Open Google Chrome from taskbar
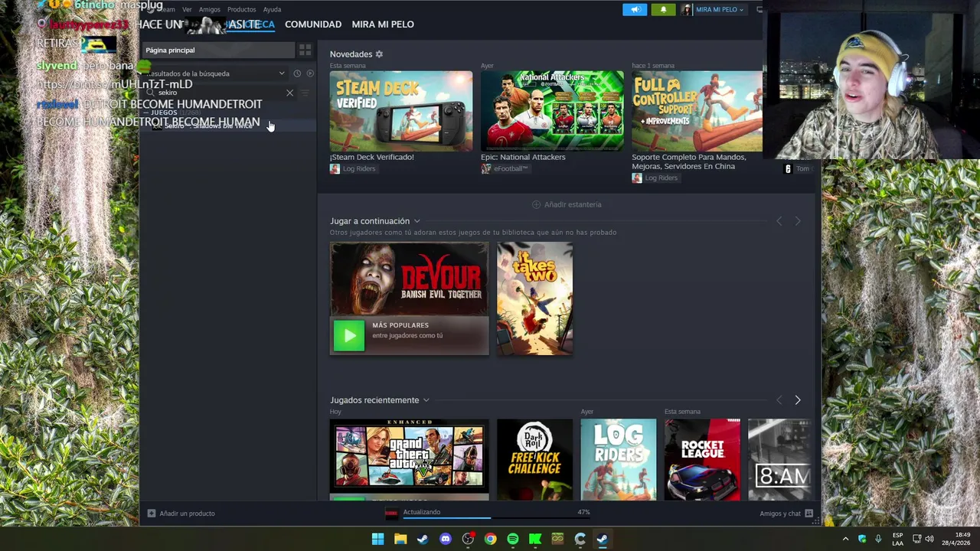The image size is (980, 551). point(490,539)
